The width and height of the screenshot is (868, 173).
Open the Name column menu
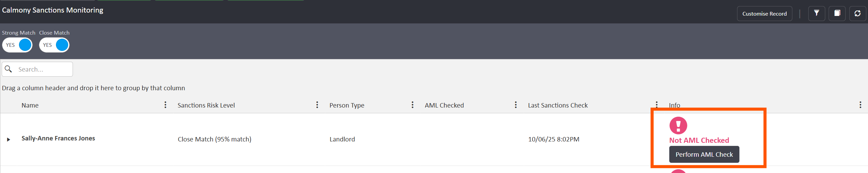166,105
